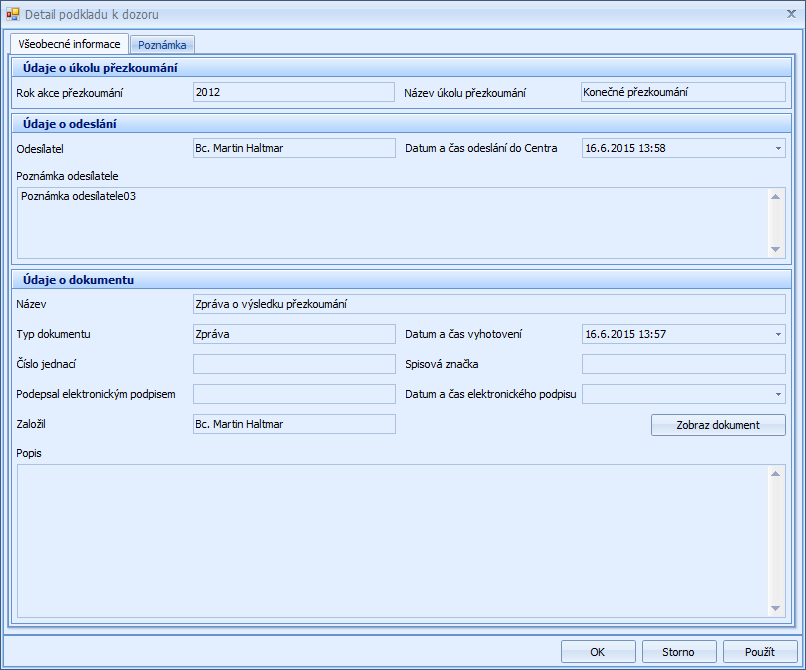806x670 pixels.
Task: Click the Název úkolu přezkoumání field
Action: pyautogui.click(x=683, y=92)
